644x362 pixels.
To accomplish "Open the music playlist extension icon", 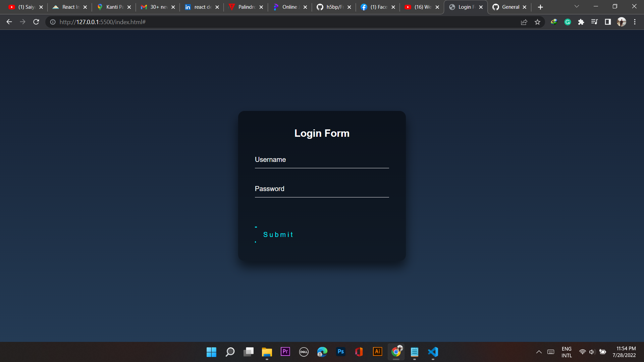I will click(x=594, y=22).
